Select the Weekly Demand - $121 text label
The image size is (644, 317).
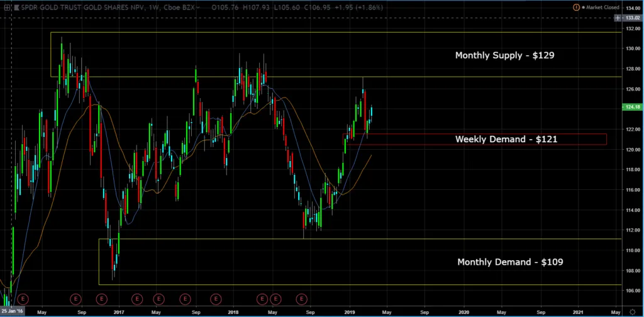point(506,139)
